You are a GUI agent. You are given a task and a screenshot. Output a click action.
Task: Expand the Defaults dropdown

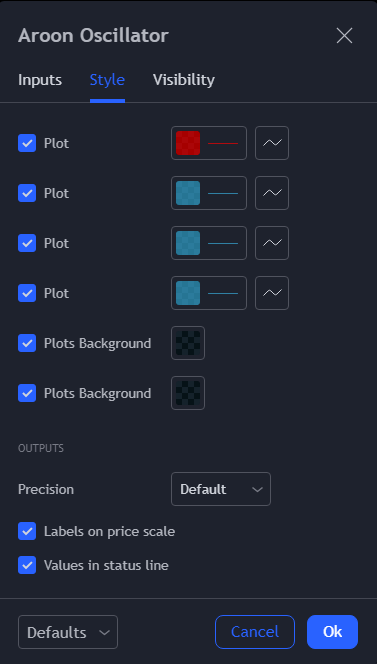pos(68,632)
